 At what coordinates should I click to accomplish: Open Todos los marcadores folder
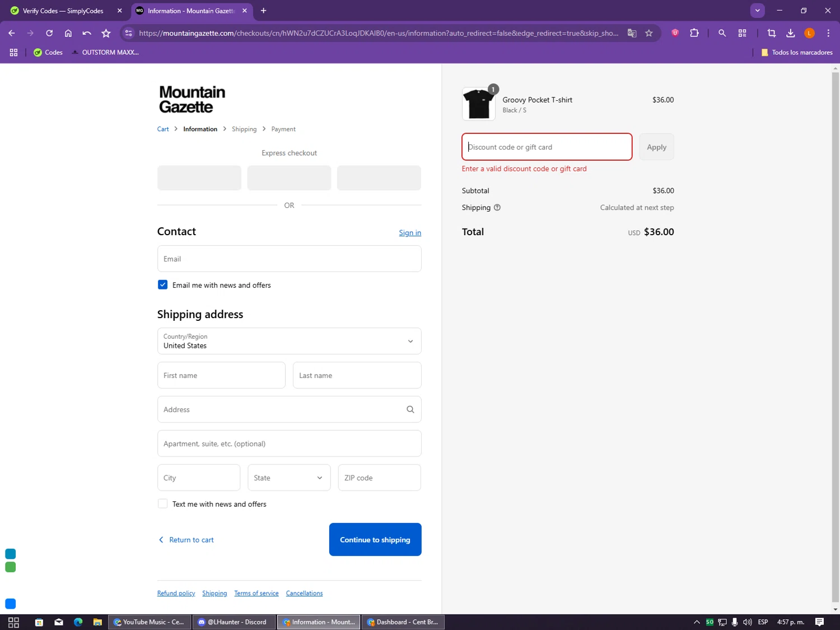pos(797,52)
